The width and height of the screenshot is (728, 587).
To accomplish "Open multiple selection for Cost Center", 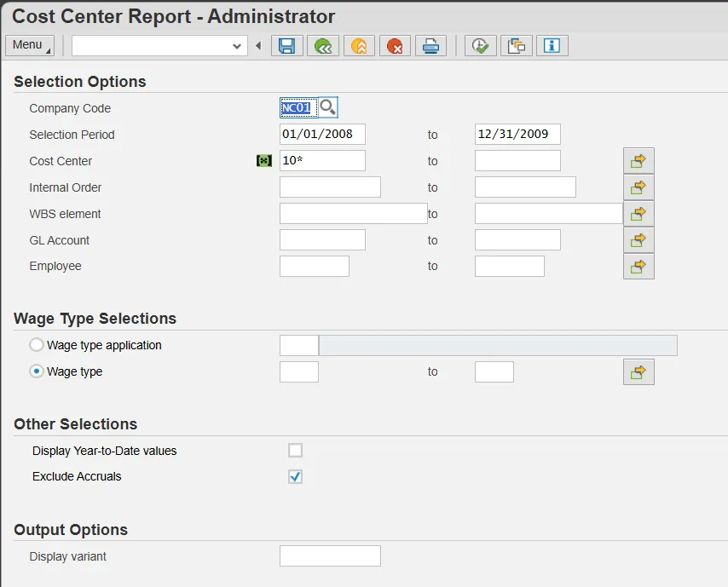I will [x=638, y=160].
